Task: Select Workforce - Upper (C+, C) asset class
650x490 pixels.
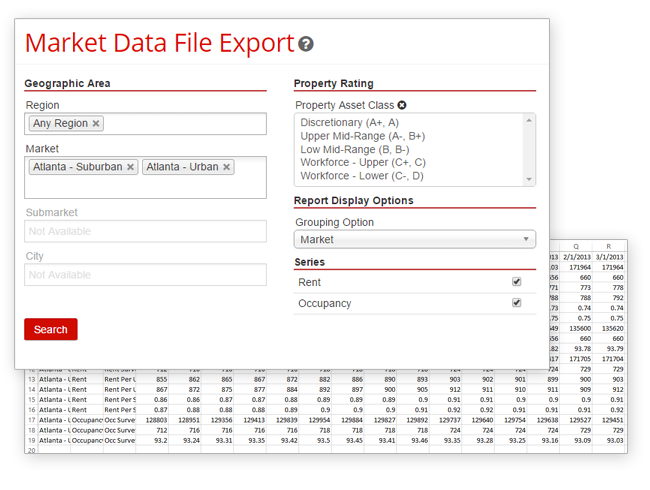Action: 363,163
